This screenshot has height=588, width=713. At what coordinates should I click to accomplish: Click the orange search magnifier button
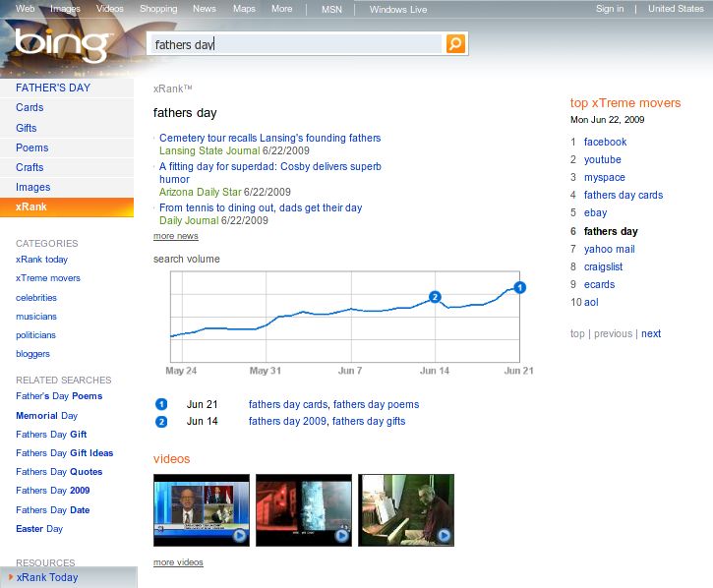point(455,43)
